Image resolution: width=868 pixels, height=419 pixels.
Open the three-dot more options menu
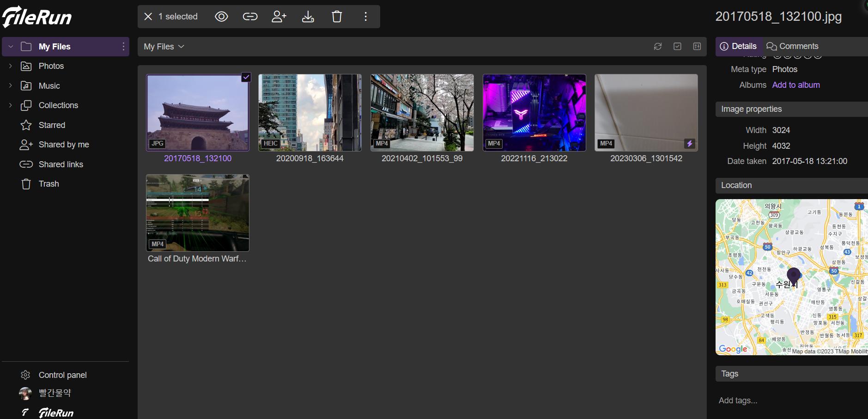[x=365, y=17]
